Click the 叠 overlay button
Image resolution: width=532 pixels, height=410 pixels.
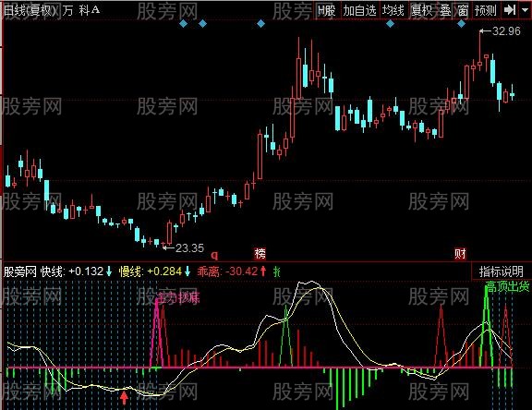[x=445, y=10]
